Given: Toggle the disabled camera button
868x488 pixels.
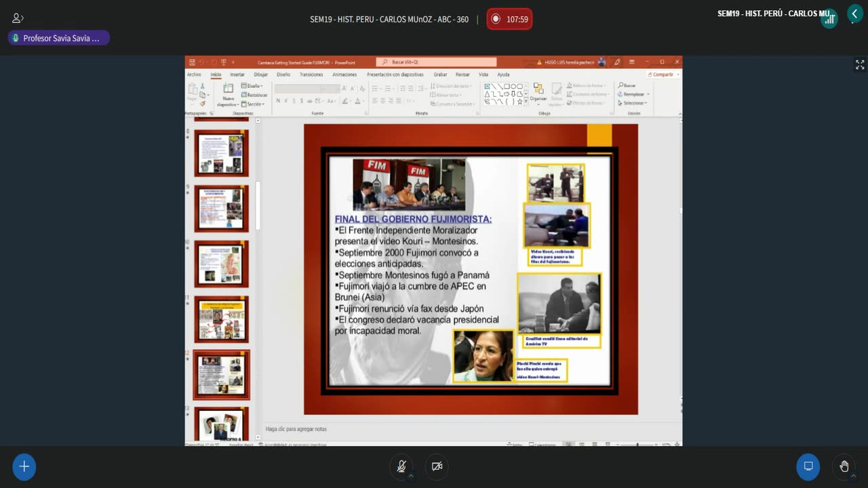Looking at the screenshot, I should point(437,466).
